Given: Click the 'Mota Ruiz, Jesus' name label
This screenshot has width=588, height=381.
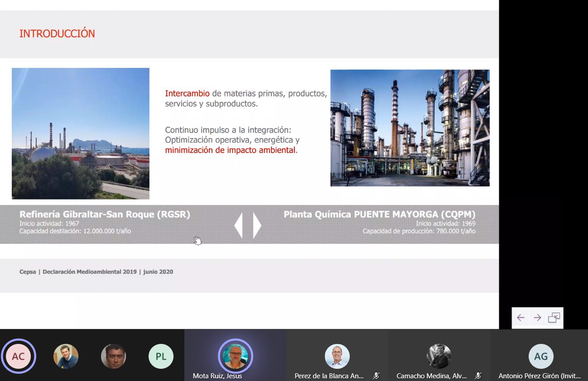Looking at the screenshot, I should click(217, 376).
